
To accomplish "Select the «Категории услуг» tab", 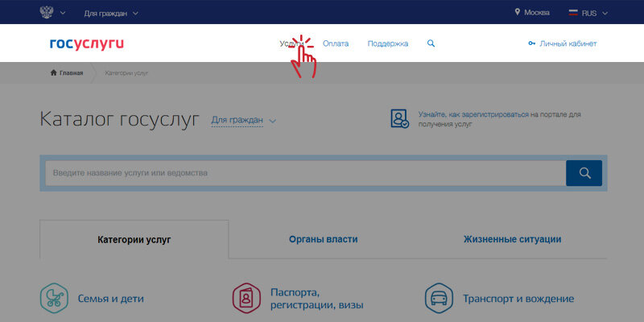I will [x=134, y=239].
